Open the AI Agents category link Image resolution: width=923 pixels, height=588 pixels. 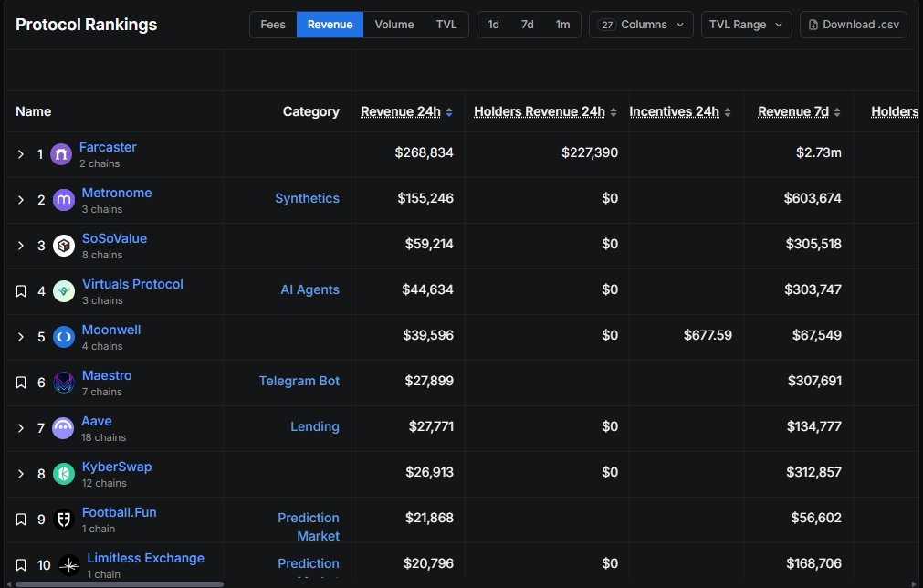tap(309, 289)
